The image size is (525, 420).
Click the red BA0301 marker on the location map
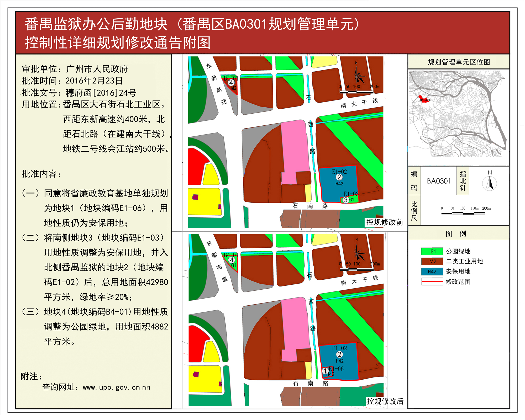[x=424, y=99]
